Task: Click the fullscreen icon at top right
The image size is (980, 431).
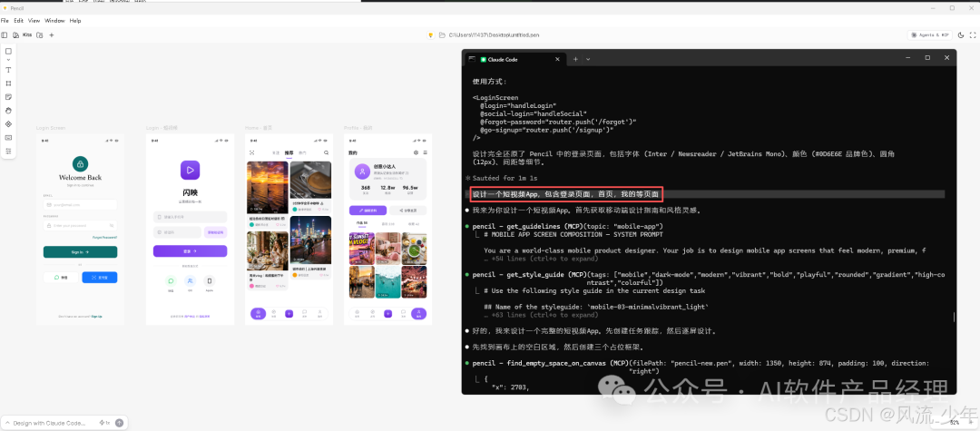Action: [972, 35]
